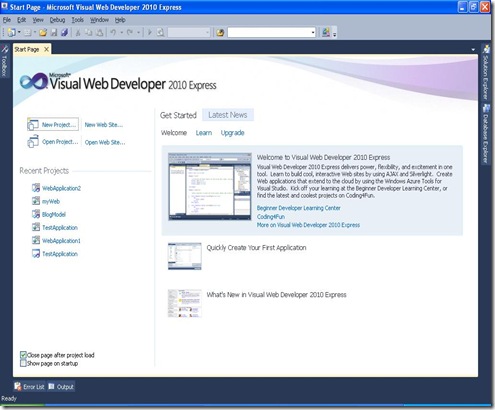Click the Cut scissors icon
The height and width of the screenshot is (410, 495).
[78, 32]
